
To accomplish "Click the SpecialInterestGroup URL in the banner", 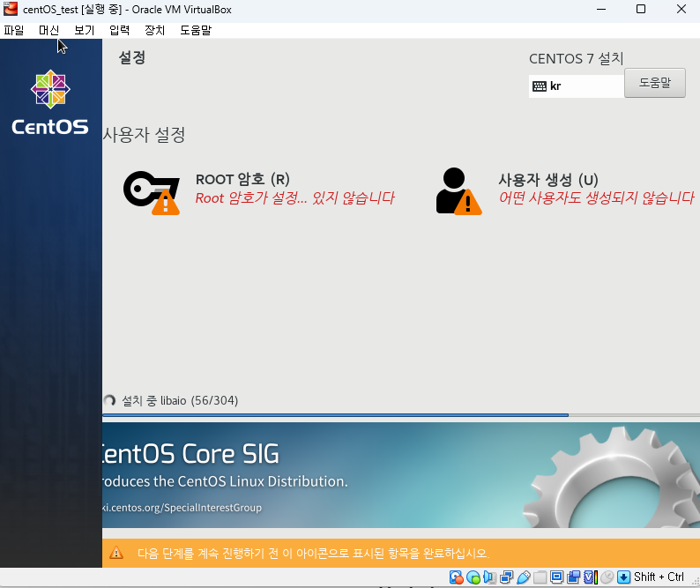I will [182, 508].
